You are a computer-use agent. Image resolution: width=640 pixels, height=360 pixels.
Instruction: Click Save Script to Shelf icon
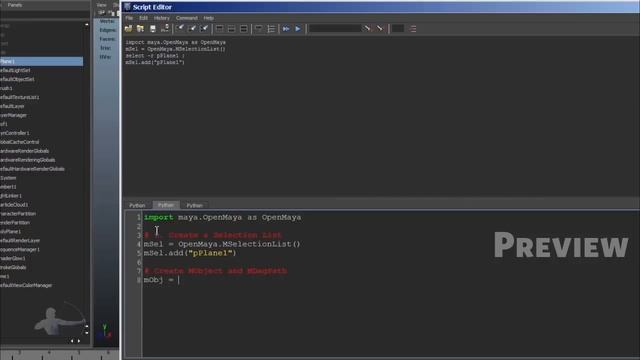(x=165, y=29)
